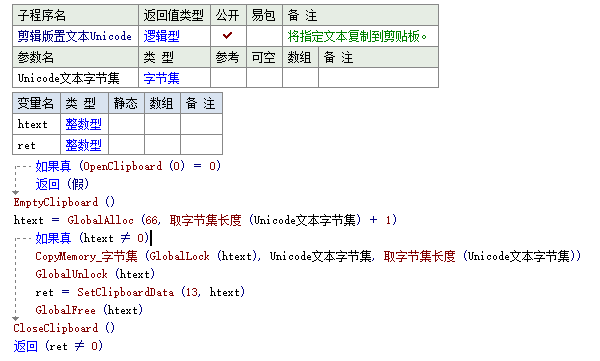Image resolution: width=600 pixels, height=361 pixels.
Task: Click GlobalAlloc in the htext assignment
Action: point(100,220)
